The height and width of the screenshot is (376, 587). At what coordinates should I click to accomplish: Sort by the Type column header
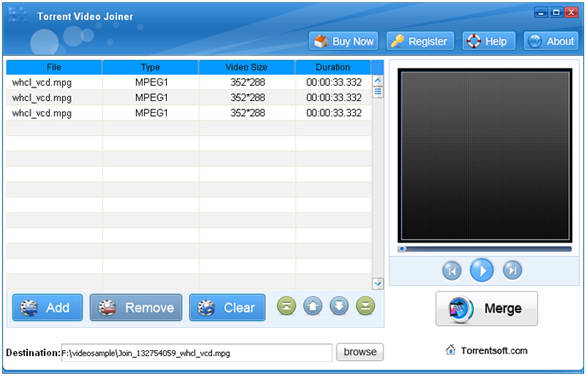pyautogui.click(x=150, y=67)
